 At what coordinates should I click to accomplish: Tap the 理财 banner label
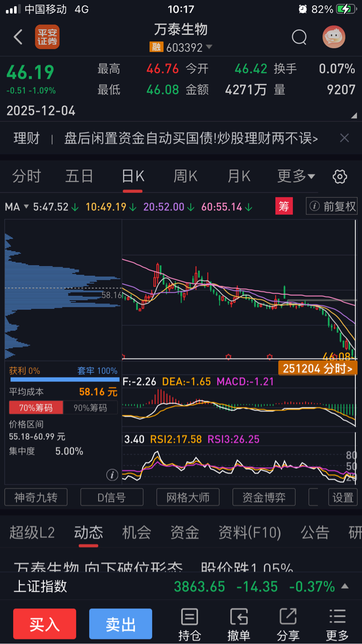point(27,138)
